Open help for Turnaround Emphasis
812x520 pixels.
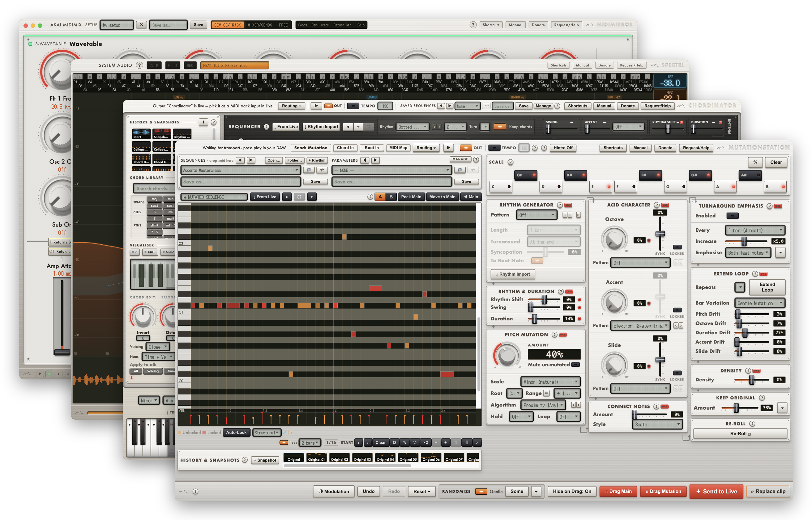pos(769,206)
